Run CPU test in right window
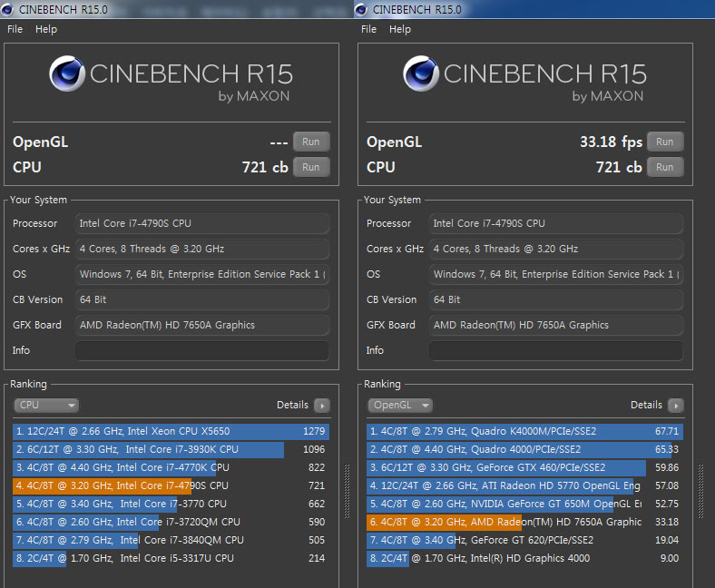715x588 pixels. click(x=665, y=167)
